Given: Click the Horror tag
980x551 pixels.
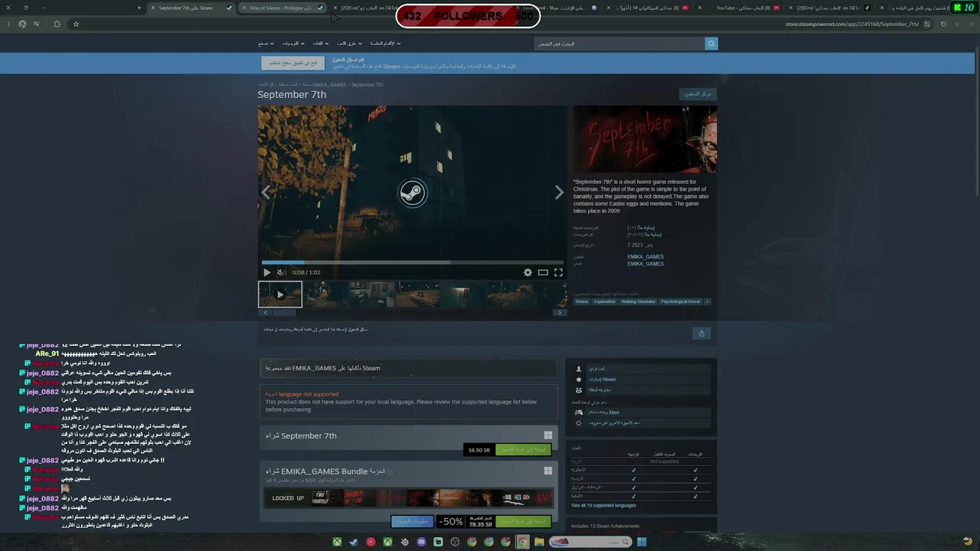Looking at the screenshot, I should point(582,302).
